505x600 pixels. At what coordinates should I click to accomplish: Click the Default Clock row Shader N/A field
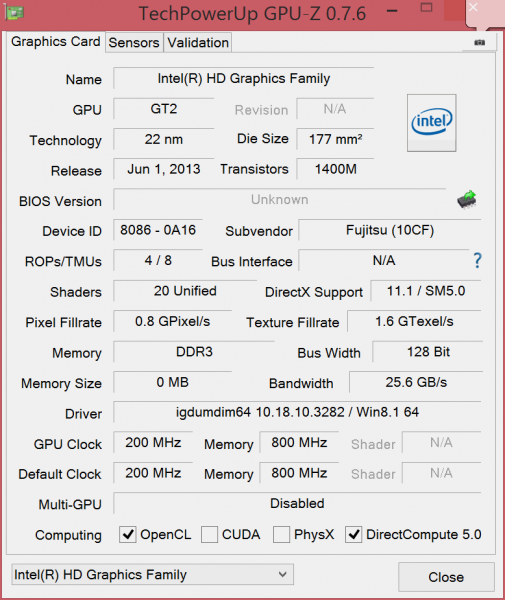[x=441, y=473]
